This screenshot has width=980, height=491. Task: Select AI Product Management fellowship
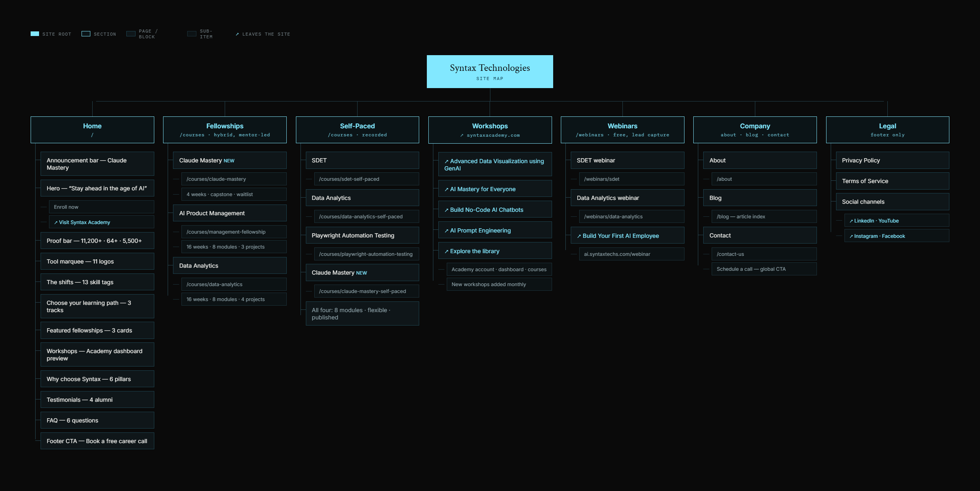(230, 213)
